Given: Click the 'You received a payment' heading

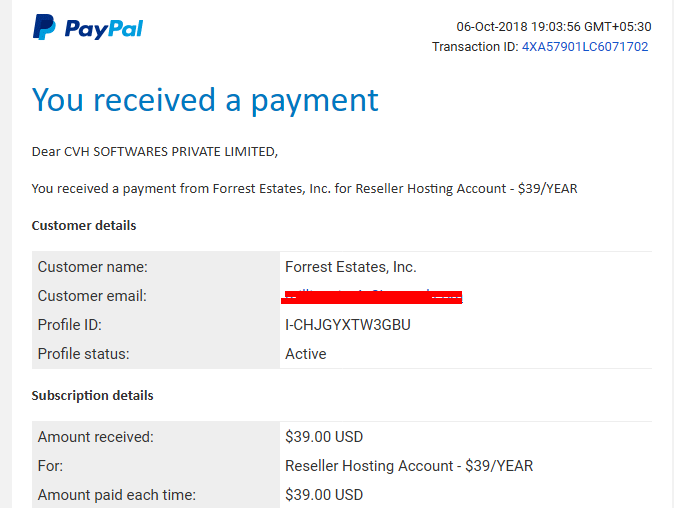Looking at the screenshot, I should tap(205, 101).
